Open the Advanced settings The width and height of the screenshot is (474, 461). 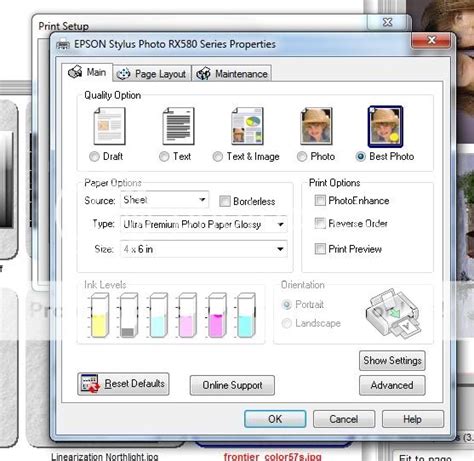tap(392, 385)
